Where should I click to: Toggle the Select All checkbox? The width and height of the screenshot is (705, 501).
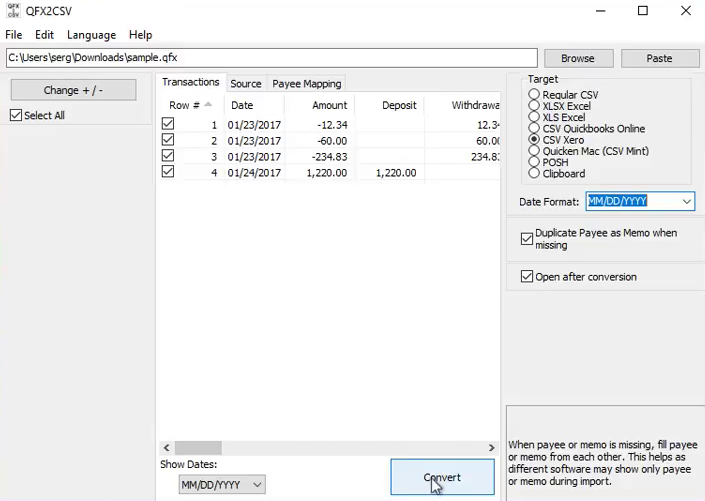[x=16, y=115]
